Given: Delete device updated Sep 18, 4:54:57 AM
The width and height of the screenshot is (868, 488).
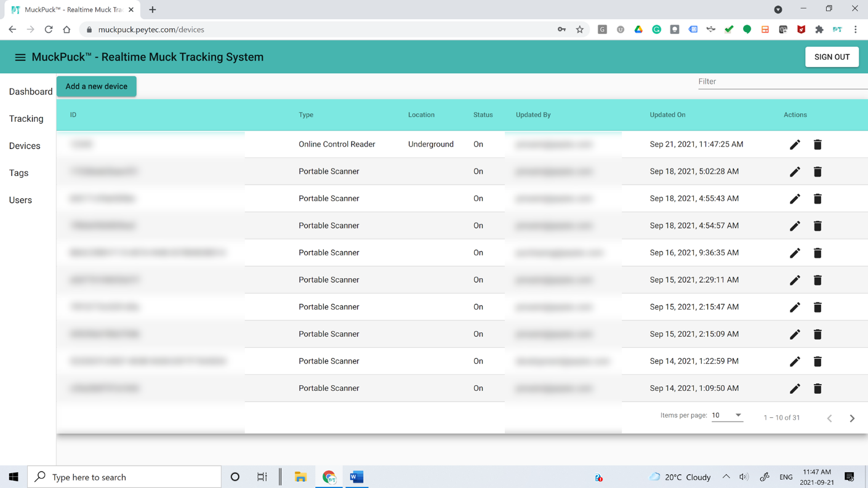Looking at the screenshot, I should point(818,226).
